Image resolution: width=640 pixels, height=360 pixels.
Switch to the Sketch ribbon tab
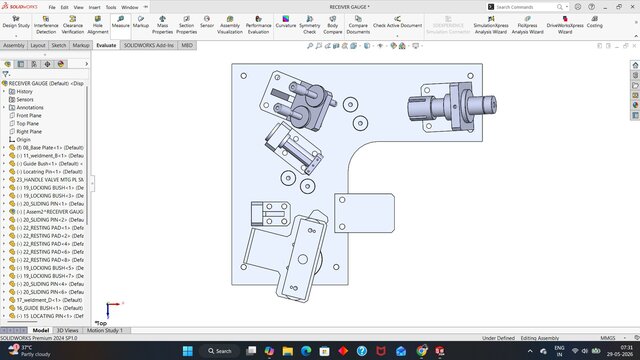click(59, 45)
